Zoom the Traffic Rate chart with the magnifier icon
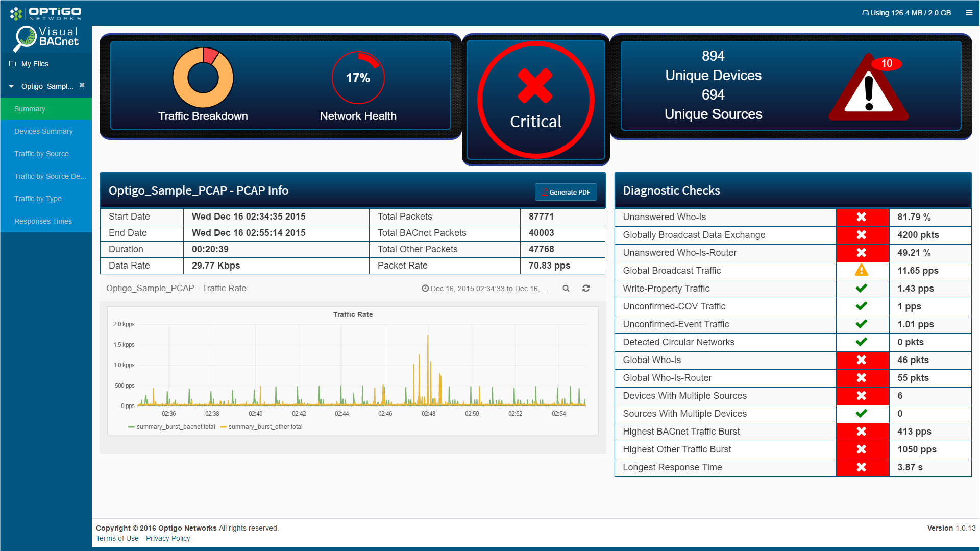Viewport: 980px width, 551px height. point(566,289)
